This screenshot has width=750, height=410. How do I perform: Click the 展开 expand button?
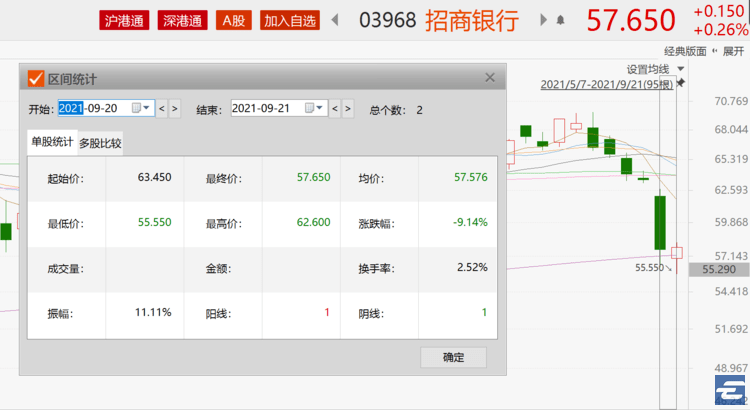pos(733,51)
